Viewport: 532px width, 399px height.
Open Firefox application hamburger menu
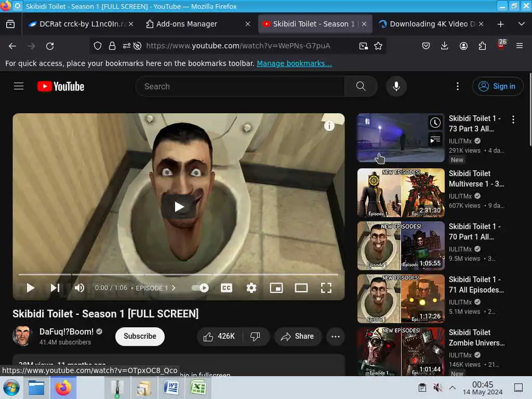pyautogui.click(x=520, y=46)
